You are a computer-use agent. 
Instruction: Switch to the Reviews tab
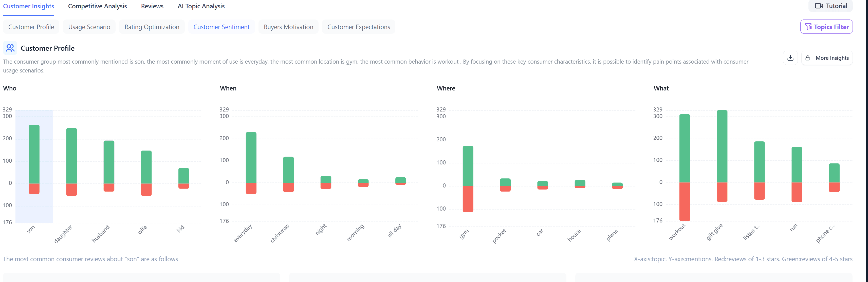(x=152, y=6)
